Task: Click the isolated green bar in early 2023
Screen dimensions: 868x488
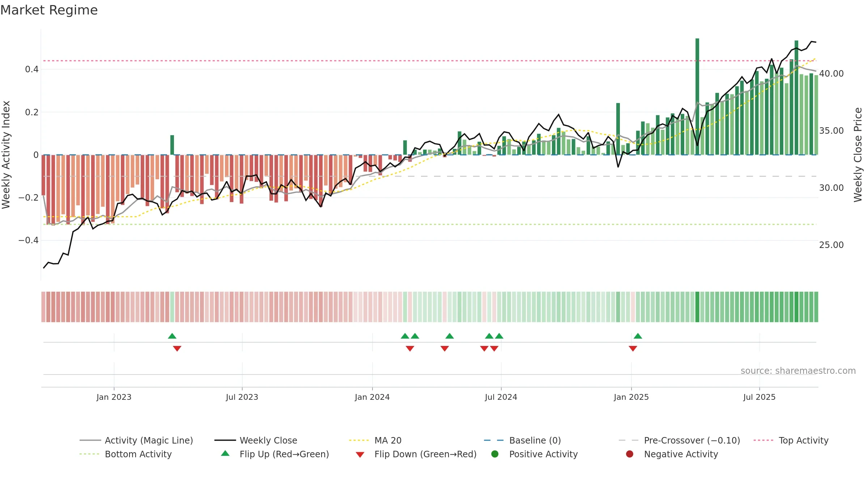Action: 172,145
